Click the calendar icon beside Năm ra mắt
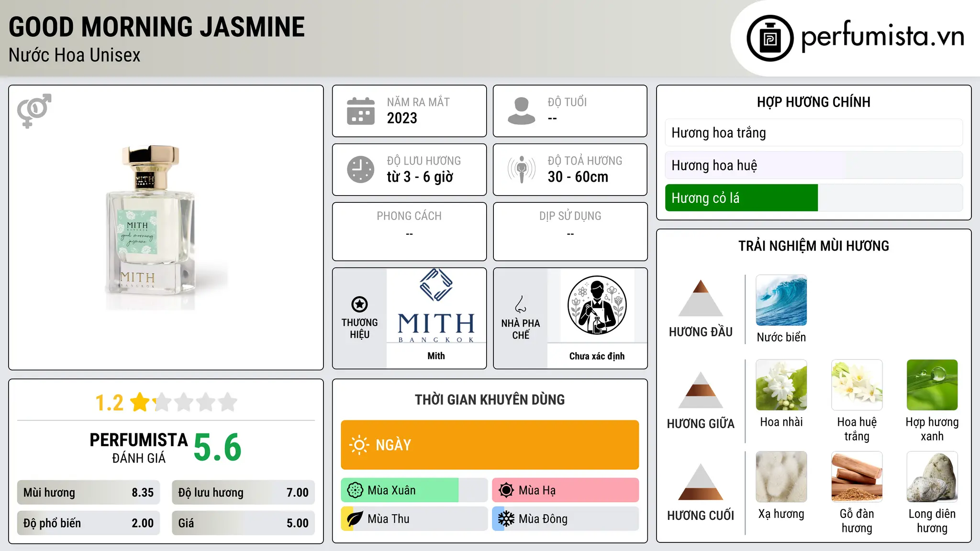This screenshot has width=980, height=551. pos(361,111)
